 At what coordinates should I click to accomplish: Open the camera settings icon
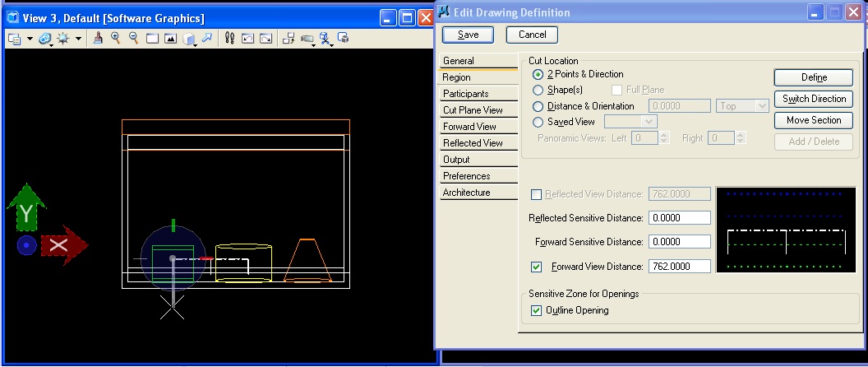point(307,39)
